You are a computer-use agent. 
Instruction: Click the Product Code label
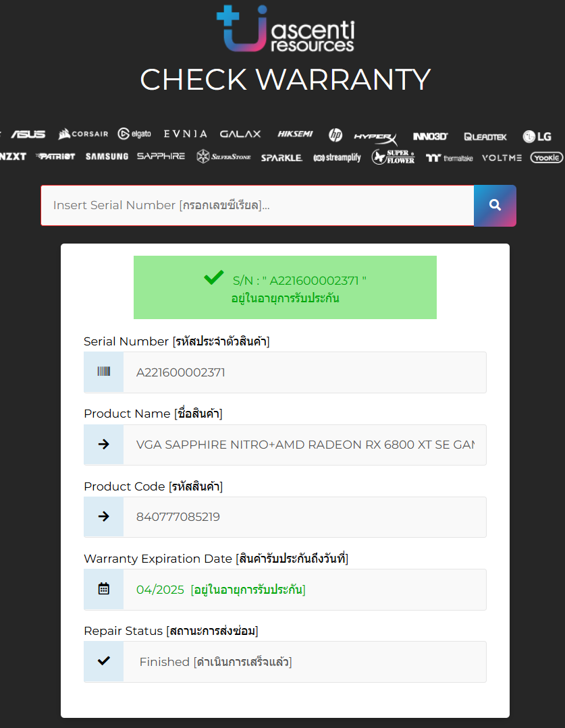click(x=153, y=486)
